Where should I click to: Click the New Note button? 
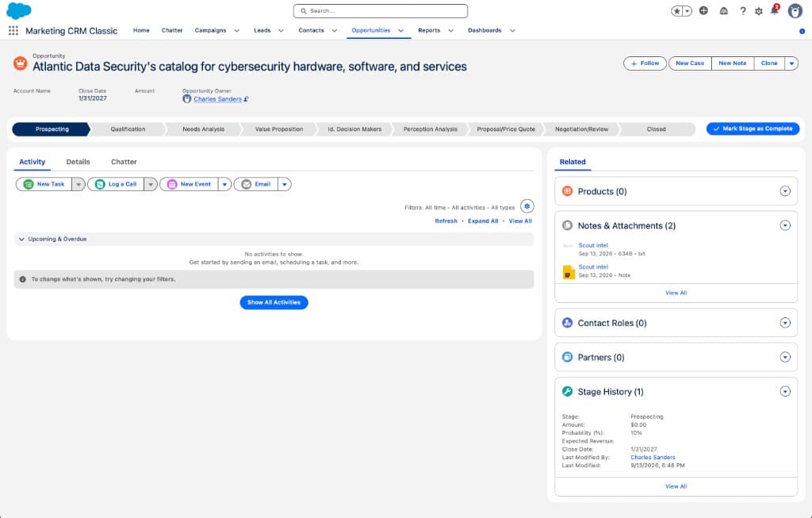pos(732,63)
